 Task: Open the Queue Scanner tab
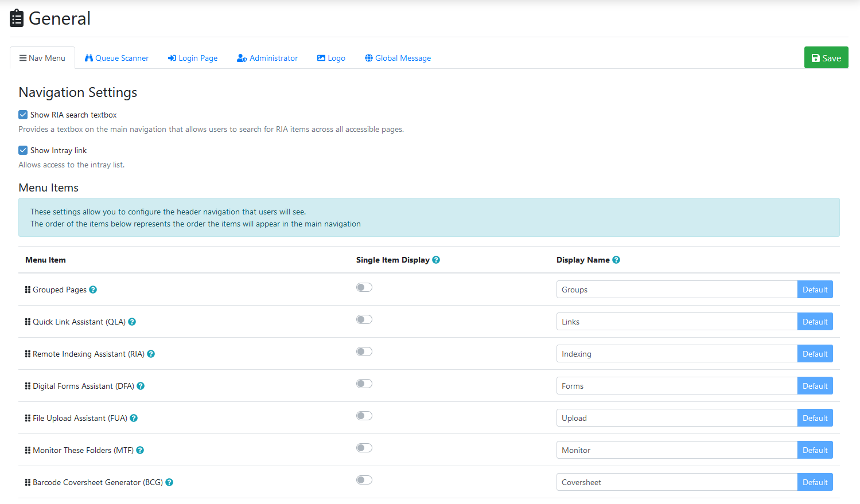pos(116,58)
